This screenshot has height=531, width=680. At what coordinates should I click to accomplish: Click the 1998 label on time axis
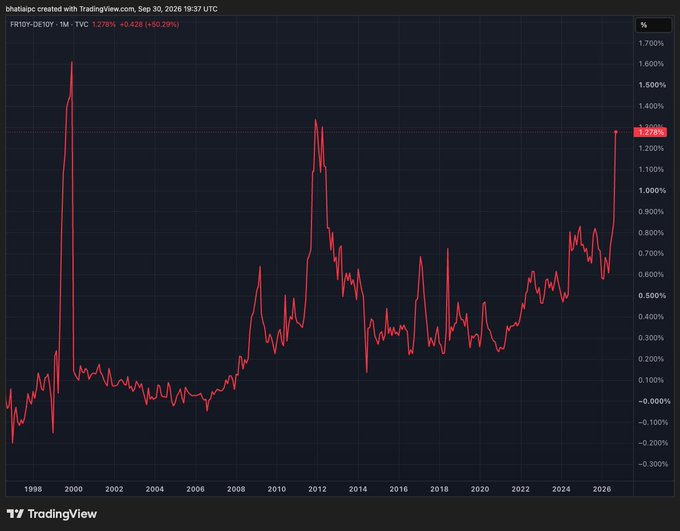(x=33, y=489)
